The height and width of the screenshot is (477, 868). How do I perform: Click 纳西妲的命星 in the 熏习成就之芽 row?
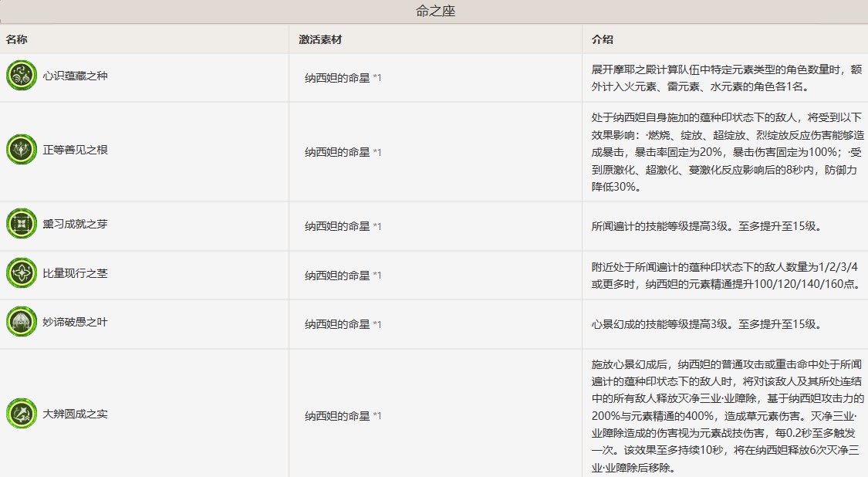tap(337, 226)
